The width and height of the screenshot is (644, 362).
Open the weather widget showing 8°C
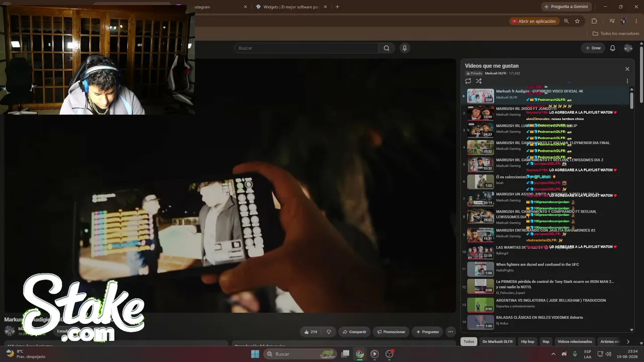click(x=25, y=354)
